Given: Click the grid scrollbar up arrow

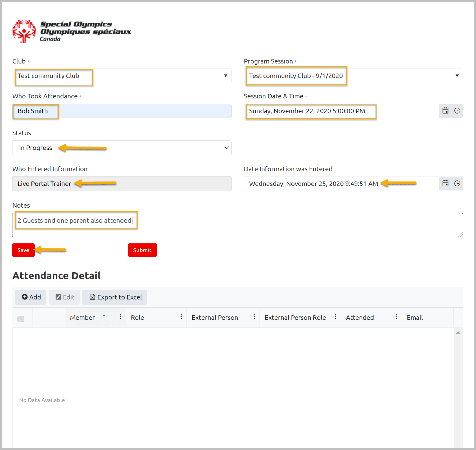Looking at the screenshot, I should point(458,333).
